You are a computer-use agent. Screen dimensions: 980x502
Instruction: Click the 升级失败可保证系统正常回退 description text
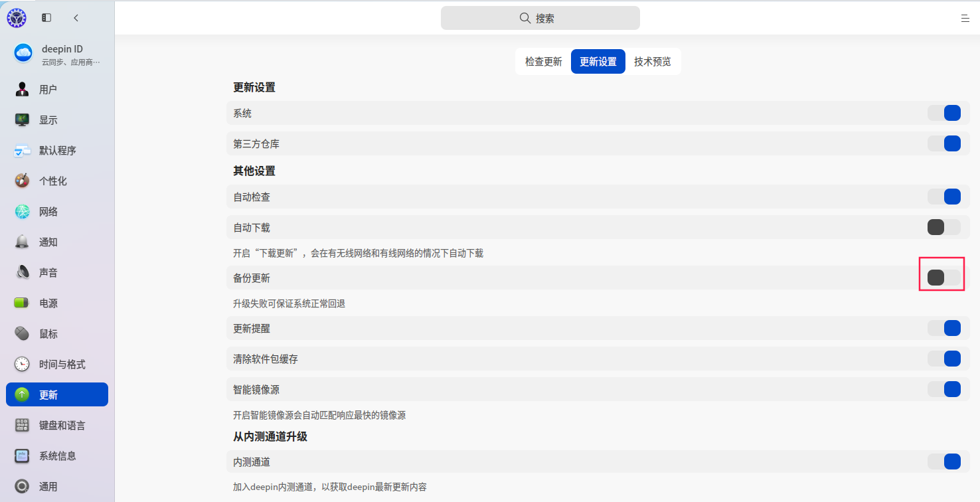click(x=289, y=303)
